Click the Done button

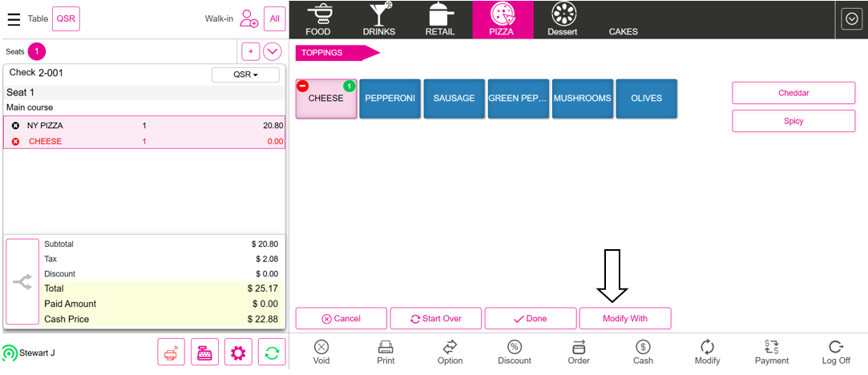[530, 318]
